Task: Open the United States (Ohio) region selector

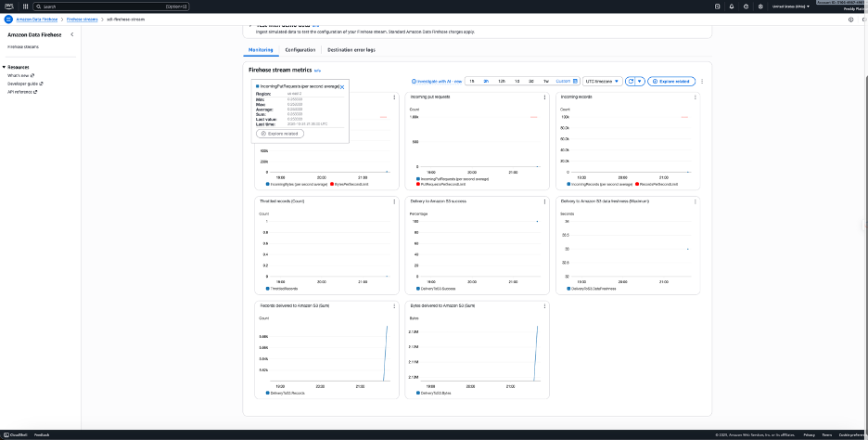Action: coord(791,6)
